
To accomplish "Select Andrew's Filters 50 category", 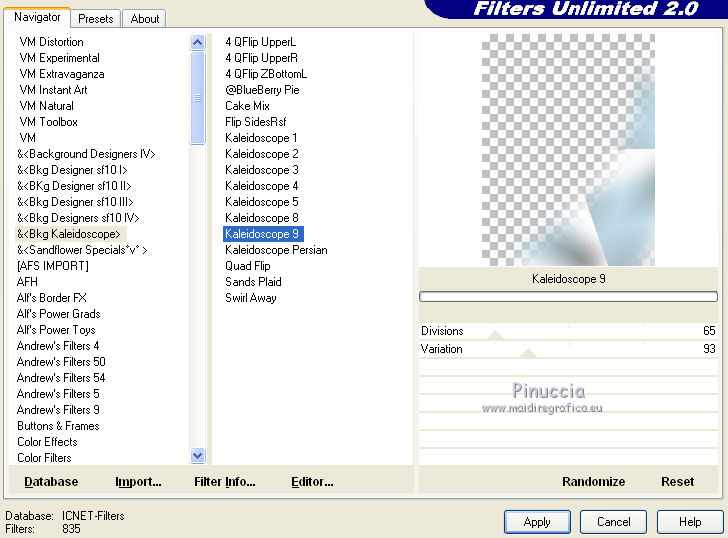I will (x=61, y=362).
